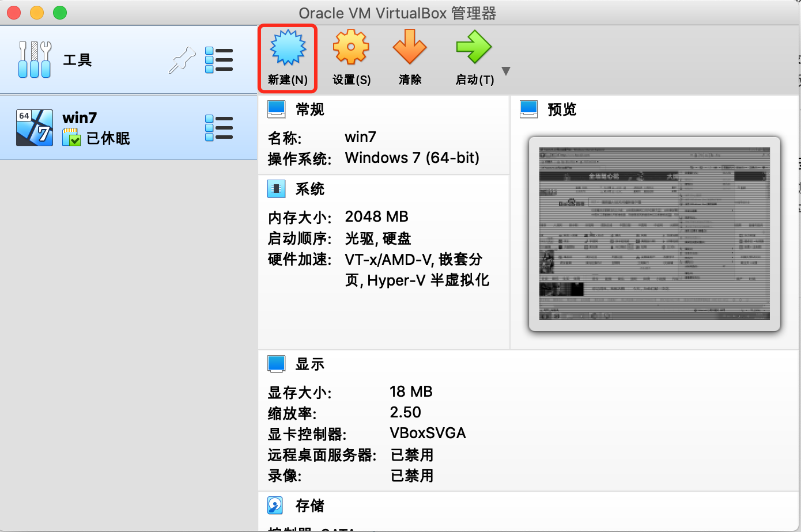Viewport: 801px width, 532px height.
Task: Click the VM preview thumbnail
Action: pos(655,233)
